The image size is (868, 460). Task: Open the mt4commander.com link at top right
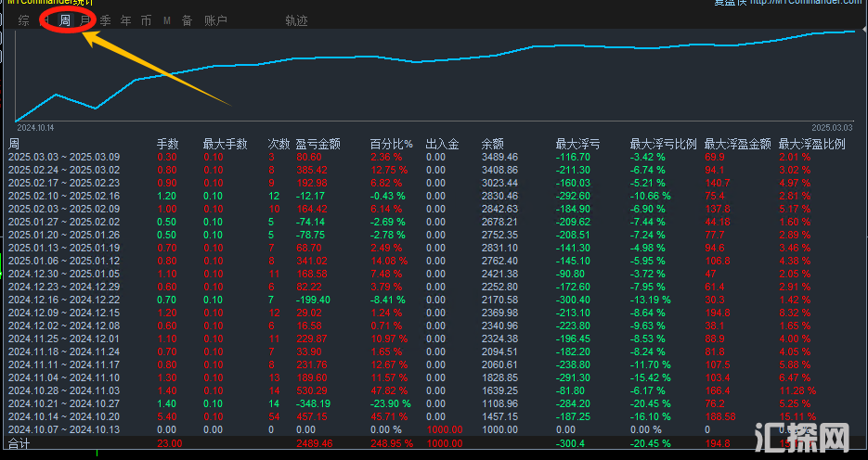click(806, 3)
